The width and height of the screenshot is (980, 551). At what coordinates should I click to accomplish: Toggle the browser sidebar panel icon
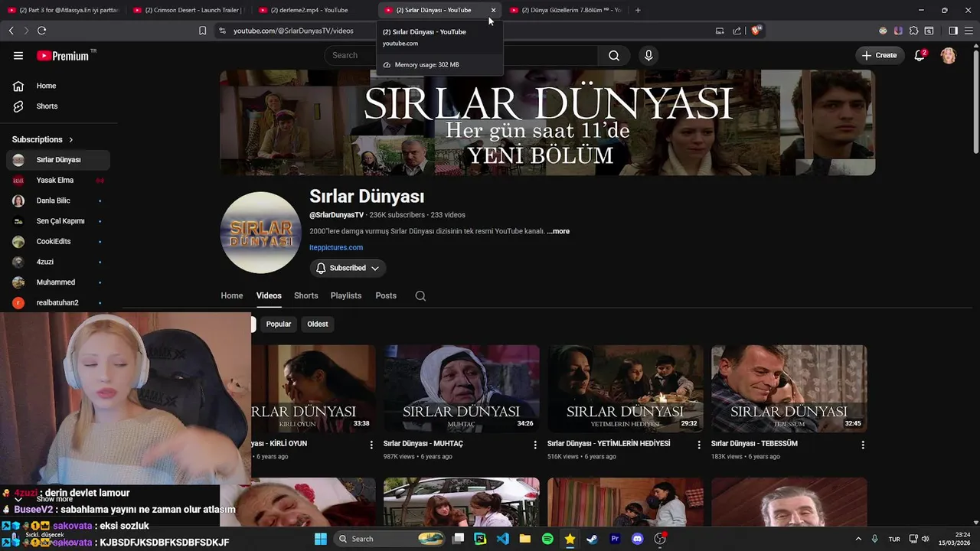coord(952,31)
